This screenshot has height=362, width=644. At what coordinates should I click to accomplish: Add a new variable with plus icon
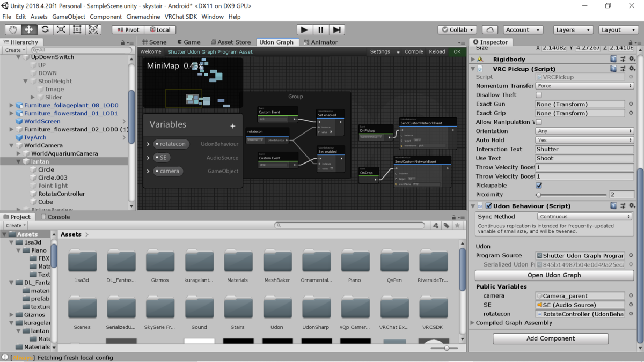[x=233, y=126]
